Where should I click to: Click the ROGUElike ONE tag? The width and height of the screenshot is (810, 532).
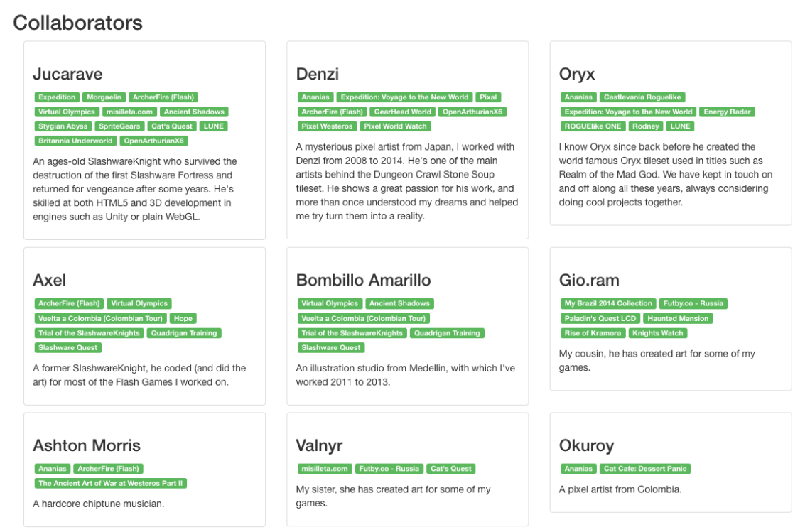(593, 126)
